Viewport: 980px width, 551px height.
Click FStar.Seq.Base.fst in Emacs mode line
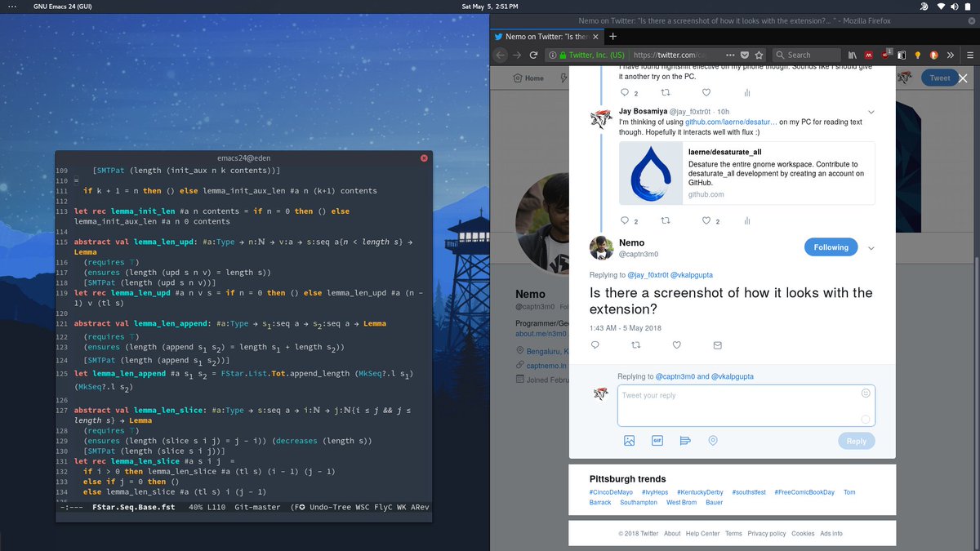tap(133, 507)
